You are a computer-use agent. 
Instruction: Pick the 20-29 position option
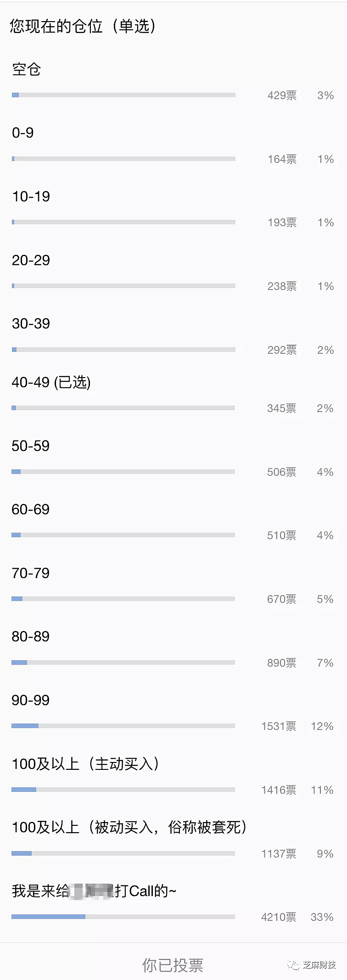31,260
